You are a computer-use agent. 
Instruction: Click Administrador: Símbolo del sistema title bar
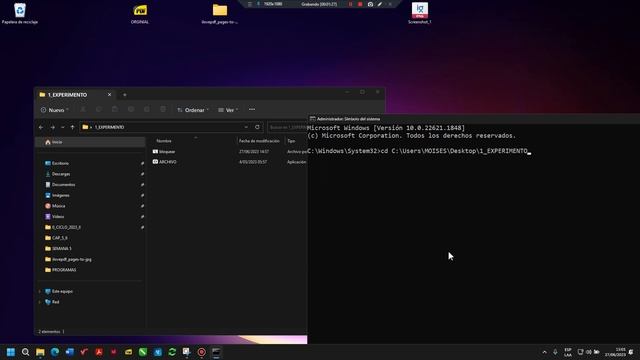click(473, 119)
